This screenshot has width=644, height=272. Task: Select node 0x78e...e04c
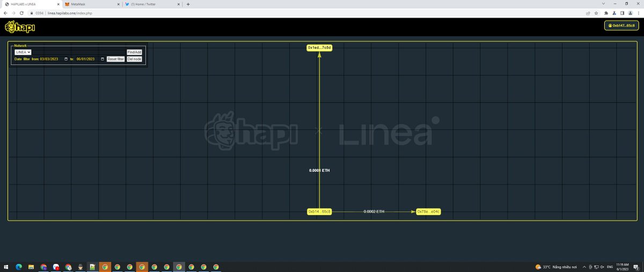click(x=428, y=212)
